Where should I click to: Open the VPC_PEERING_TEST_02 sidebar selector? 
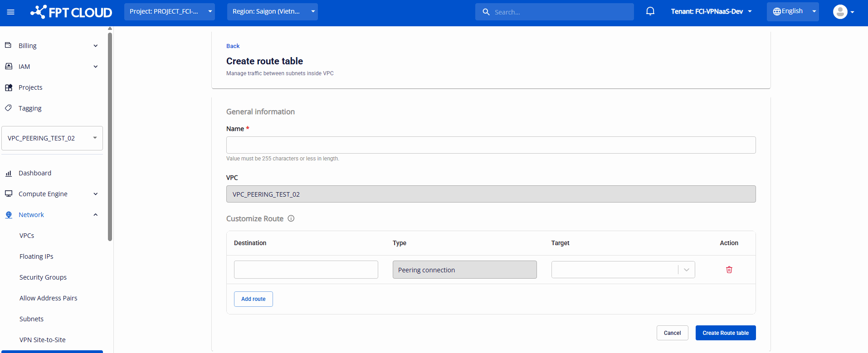[x=52, y=138]
